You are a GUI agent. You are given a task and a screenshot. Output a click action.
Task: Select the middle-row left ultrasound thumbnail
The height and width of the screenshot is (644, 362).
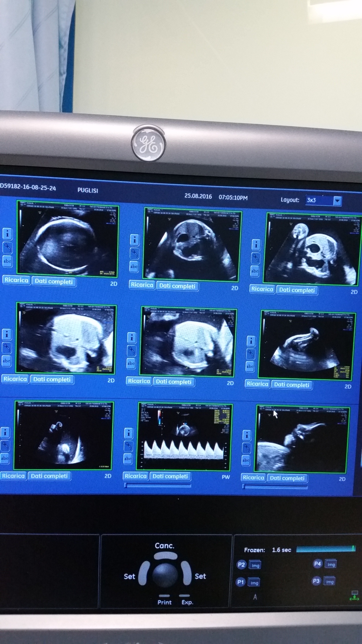point(66,339)
